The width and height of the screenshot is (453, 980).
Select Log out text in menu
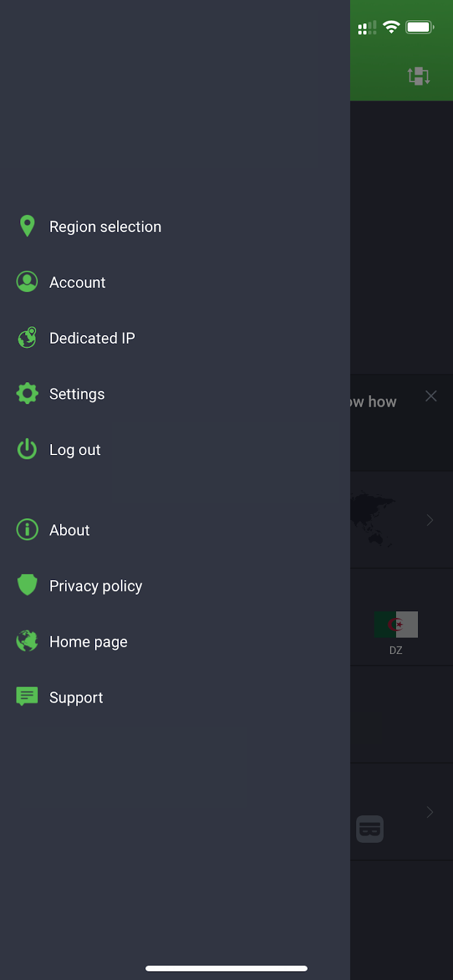coord(75,450)
